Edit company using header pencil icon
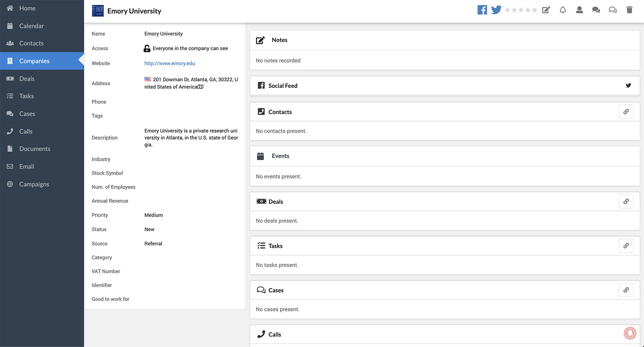 pyautogui.click(x=546, y=10)
